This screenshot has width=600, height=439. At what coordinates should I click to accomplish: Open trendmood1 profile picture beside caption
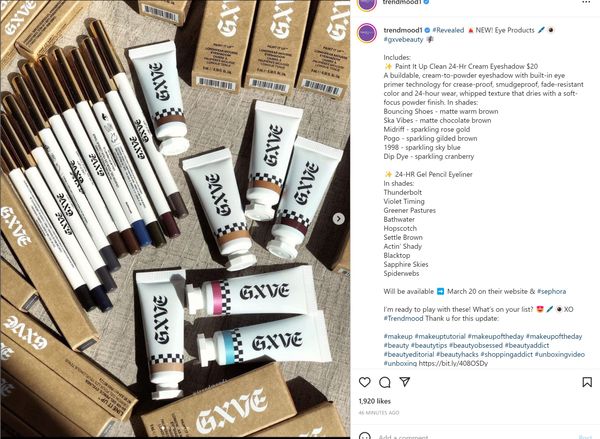point(367,34)
